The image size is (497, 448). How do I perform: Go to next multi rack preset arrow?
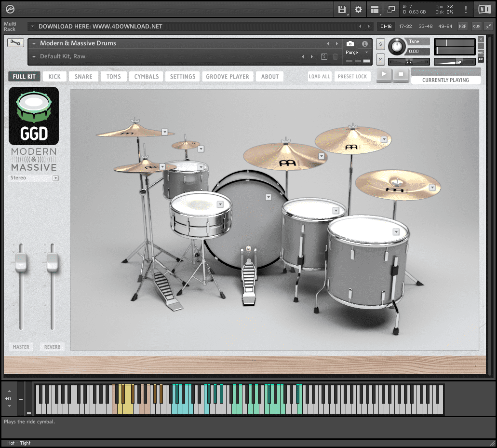[x=369, y=27]
